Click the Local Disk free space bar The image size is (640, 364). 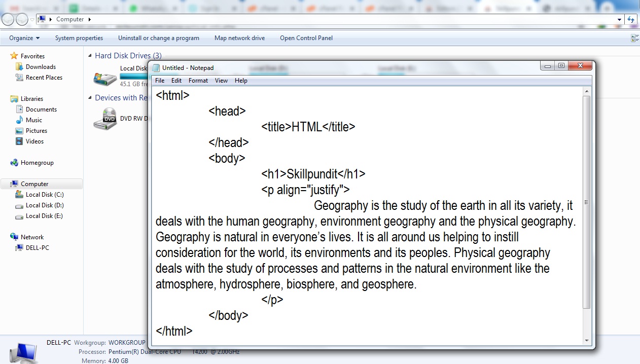tap(133, 76)
